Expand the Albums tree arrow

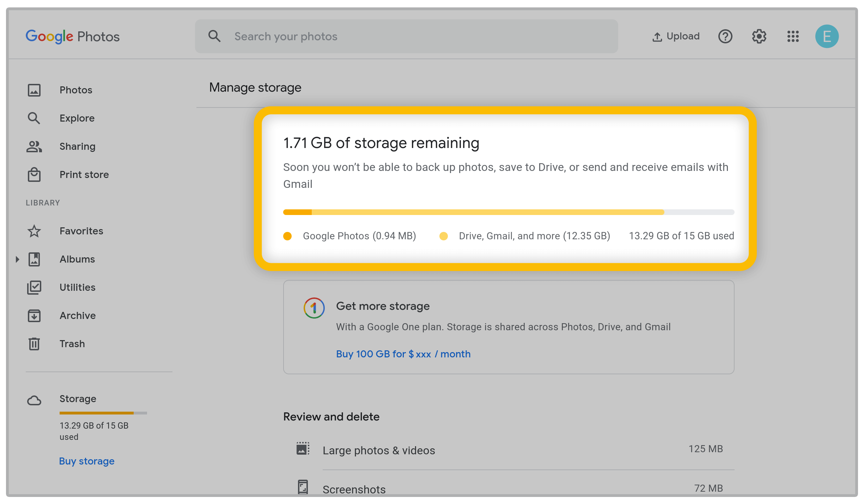point(17,259)
